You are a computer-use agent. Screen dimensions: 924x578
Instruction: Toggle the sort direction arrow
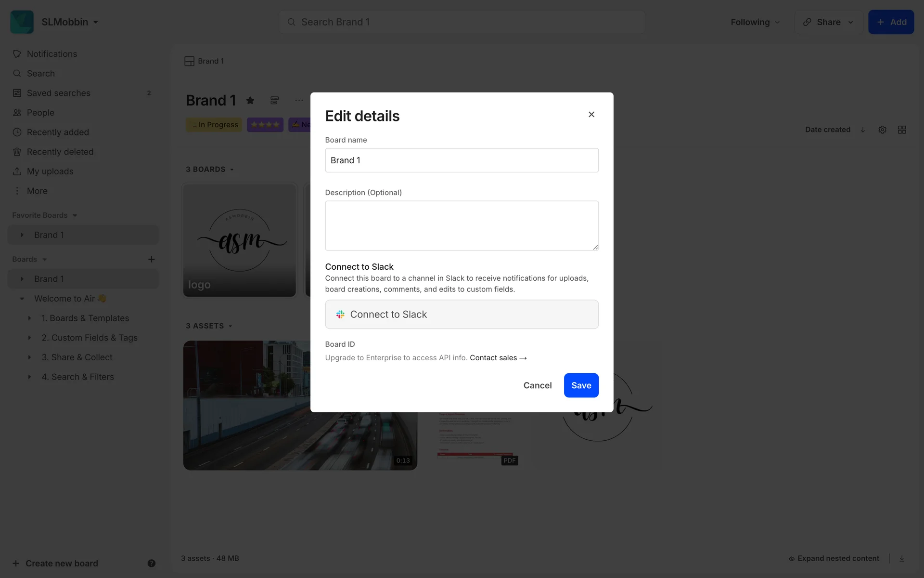pos(863,130)
